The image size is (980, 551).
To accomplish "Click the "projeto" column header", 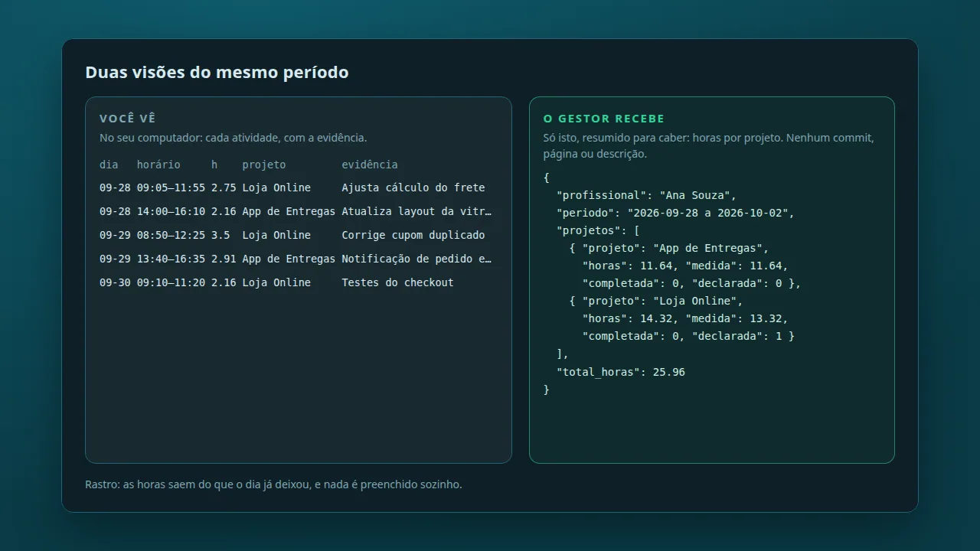I will click(264, 165).
